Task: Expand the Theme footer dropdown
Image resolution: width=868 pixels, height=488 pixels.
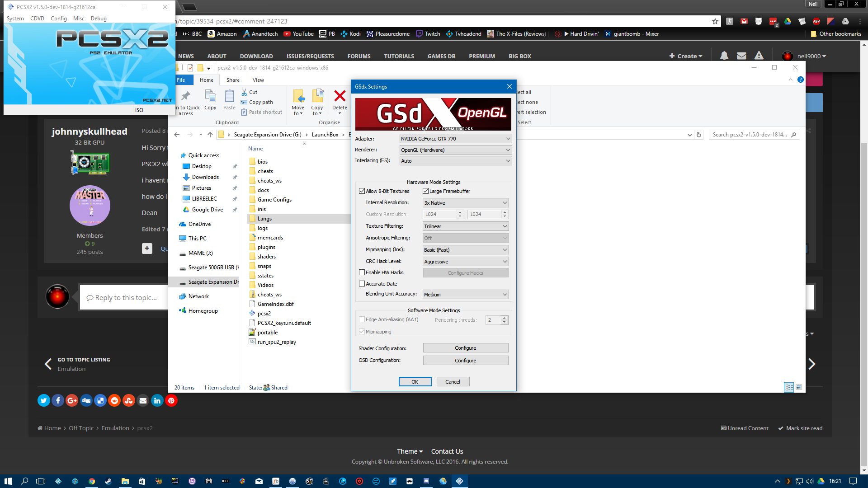Action: 410,451
